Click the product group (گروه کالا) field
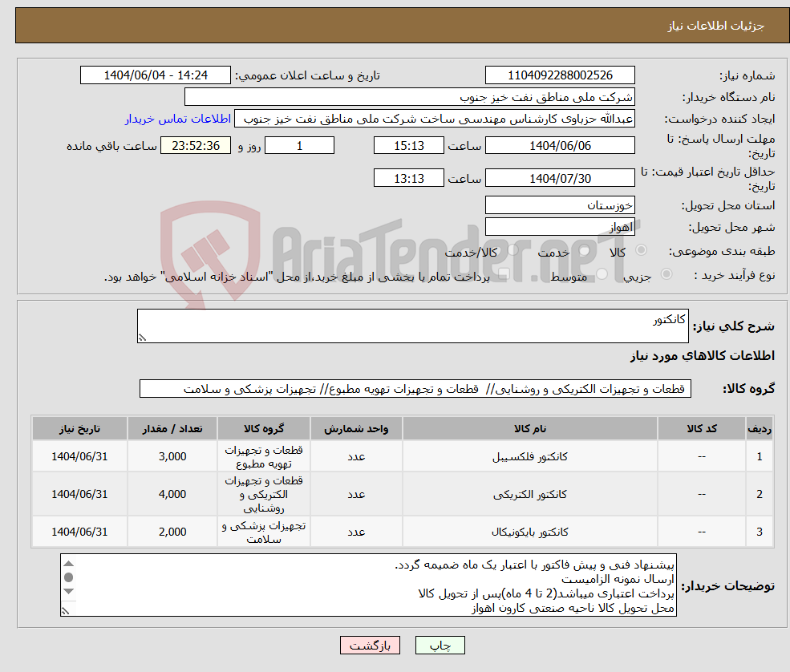 (415, 388)
